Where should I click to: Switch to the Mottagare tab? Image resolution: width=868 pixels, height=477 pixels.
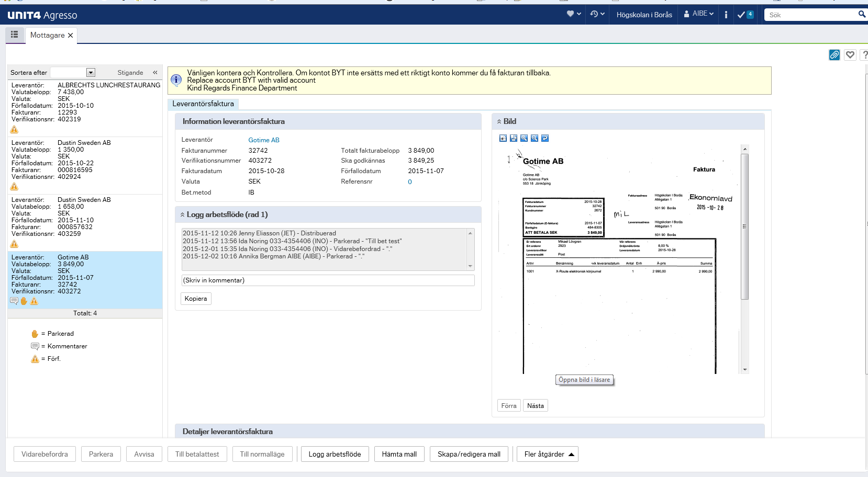pyautogui.click(x=47, y=35)
